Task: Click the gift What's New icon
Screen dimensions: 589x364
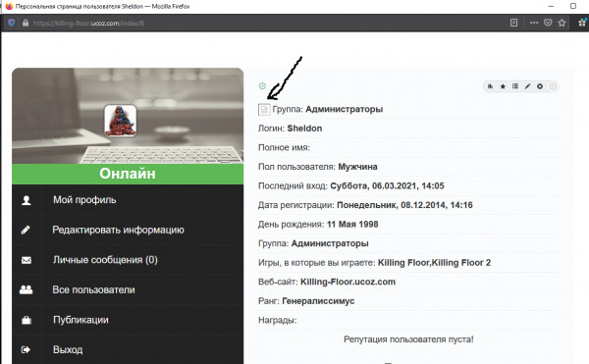Action: click(x=582, y=23)
